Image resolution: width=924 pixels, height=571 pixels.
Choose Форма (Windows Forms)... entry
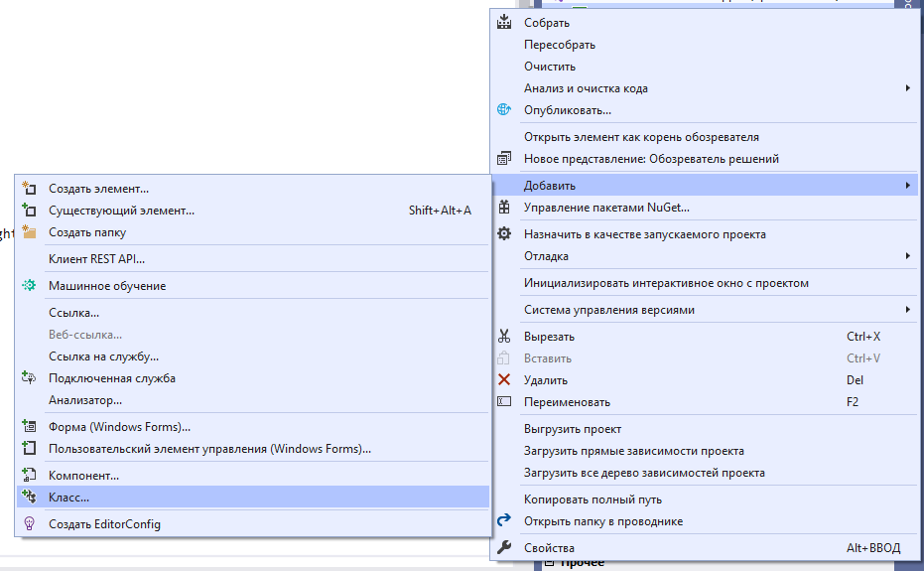pos(119,427)
